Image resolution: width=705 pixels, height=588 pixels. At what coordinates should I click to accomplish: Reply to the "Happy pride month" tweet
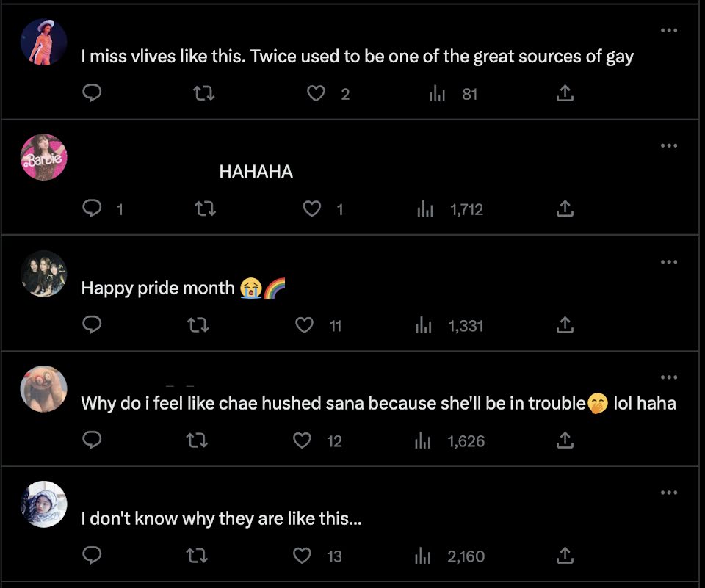click(93, 324)
